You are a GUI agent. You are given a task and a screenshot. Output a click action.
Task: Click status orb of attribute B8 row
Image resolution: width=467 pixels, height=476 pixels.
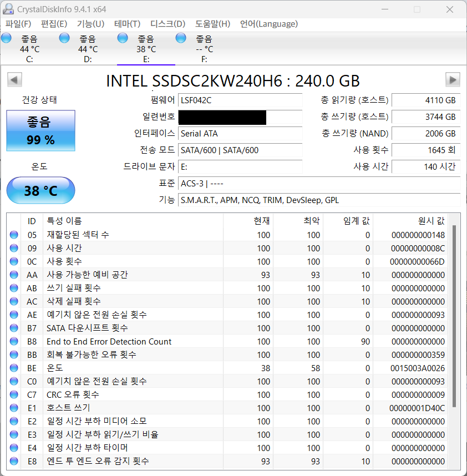point(14,342)
